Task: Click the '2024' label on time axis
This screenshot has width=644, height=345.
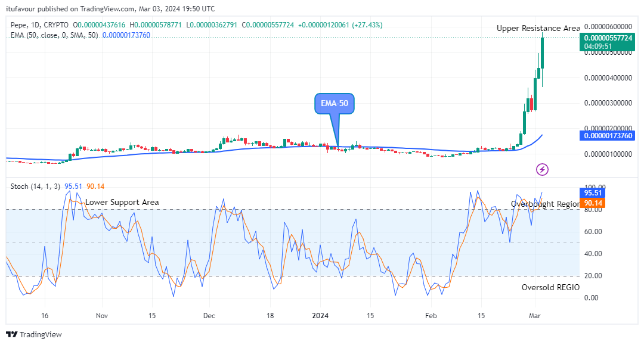Action: click(320, 315)
